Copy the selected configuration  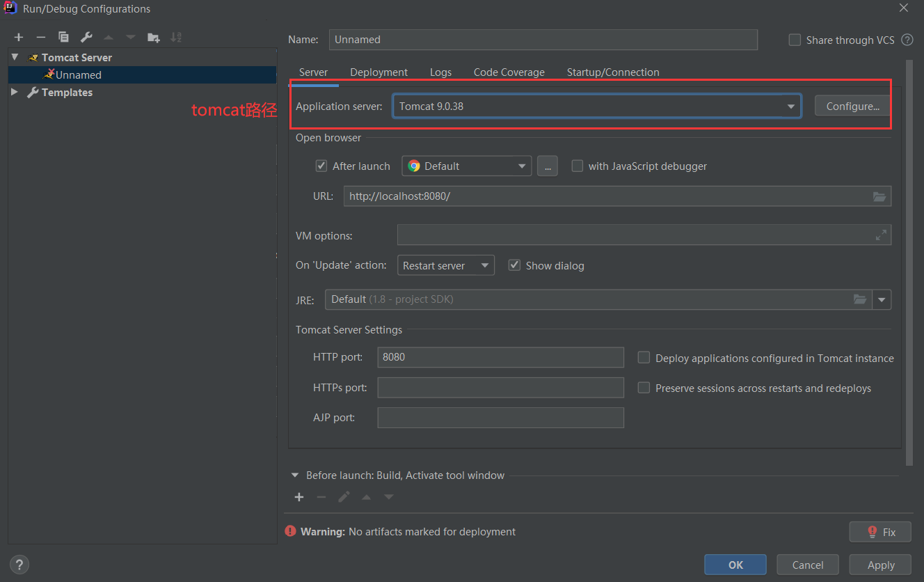63,37
